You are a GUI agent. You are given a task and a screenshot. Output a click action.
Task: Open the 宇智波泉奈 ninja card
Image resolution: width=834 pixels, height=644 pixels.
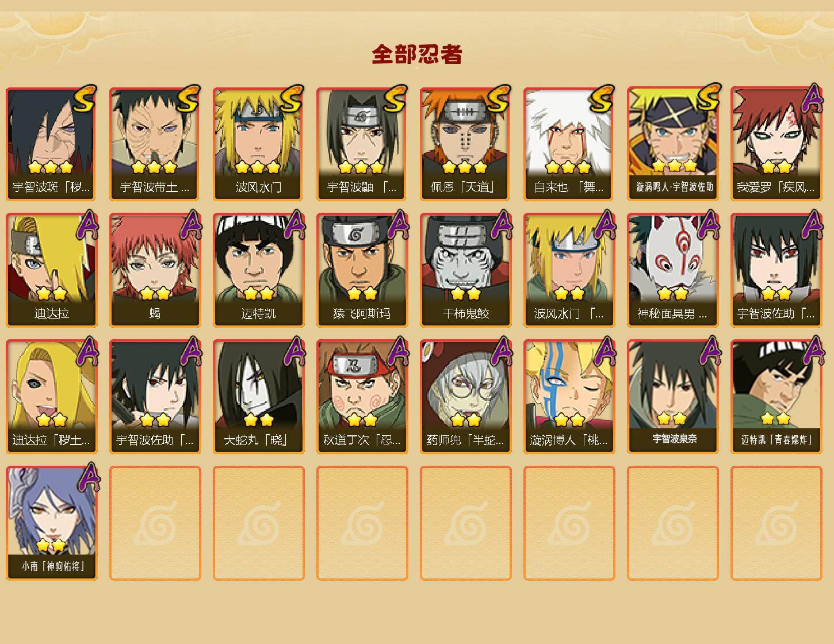point(672,397)
